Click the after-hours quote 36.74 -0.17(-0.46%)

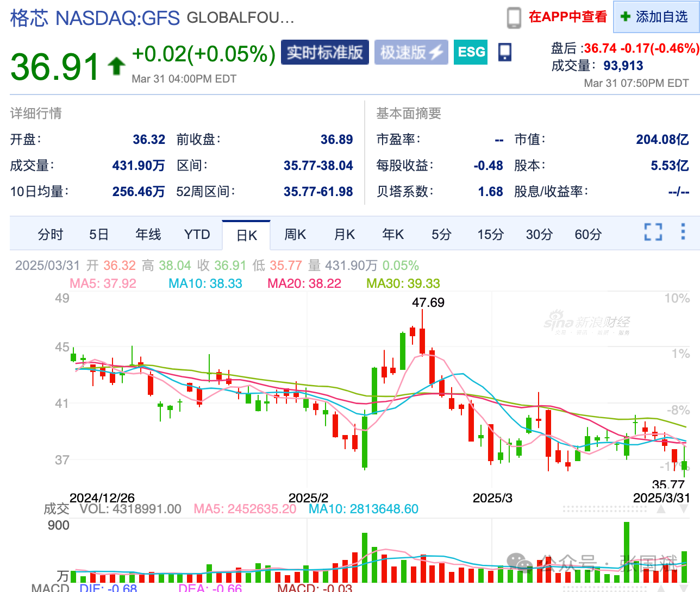point(642,48)
